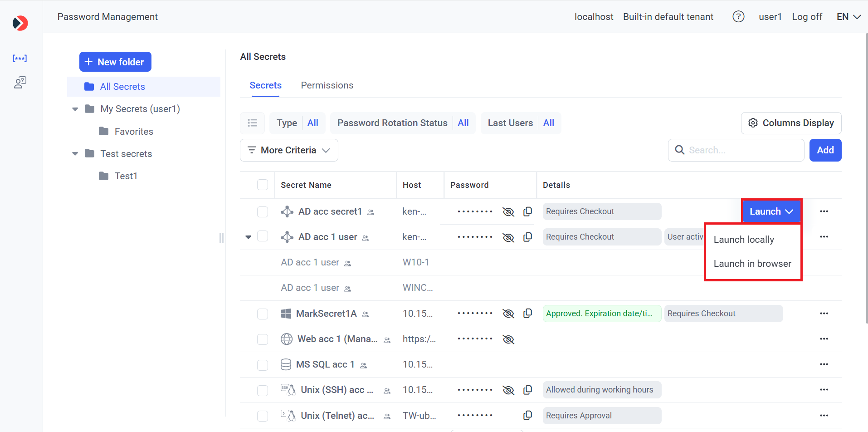This screenshot has height=432, width=868.
Task: Copy the AD acc secret1 password
Action: pos(527,211)
